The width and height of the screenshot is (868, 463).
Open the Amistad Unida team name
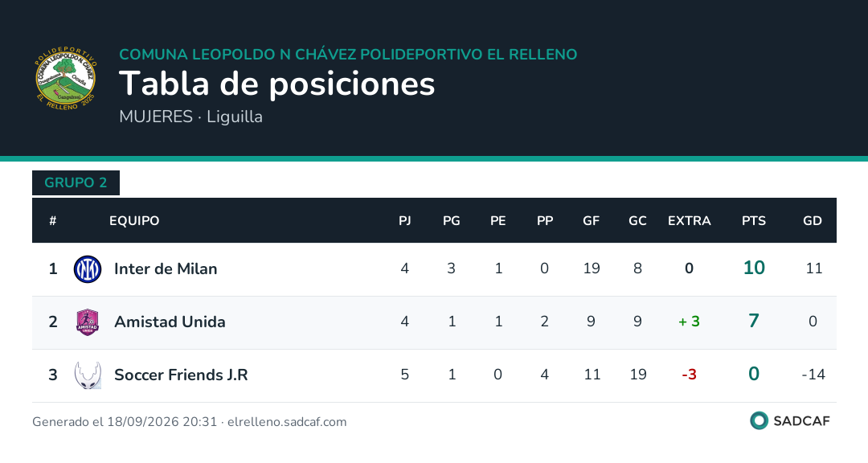(170, 322)
